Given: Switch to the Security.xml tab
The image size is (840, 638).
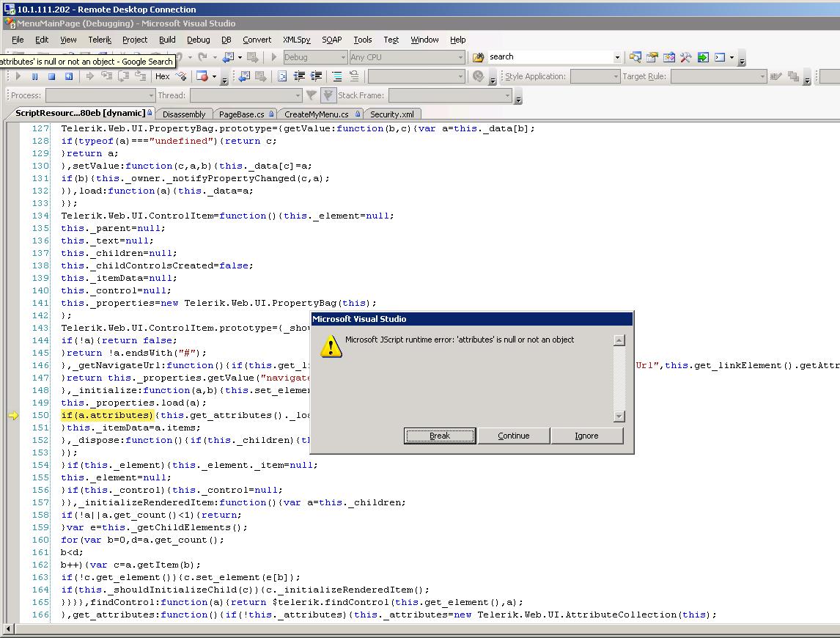Looking at the screenshot, I should pos(392,114).
